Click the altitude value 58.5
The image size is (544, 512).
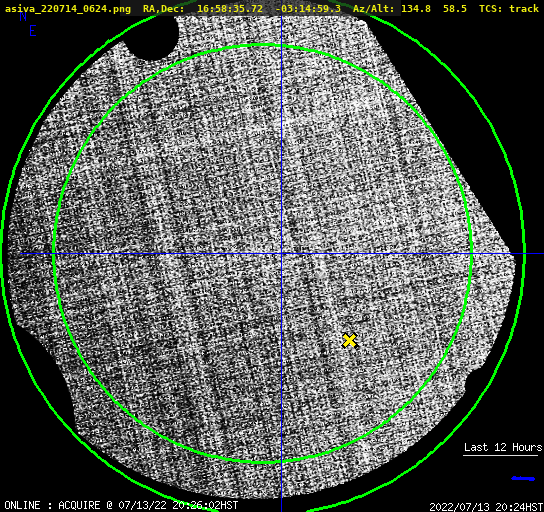455,9
